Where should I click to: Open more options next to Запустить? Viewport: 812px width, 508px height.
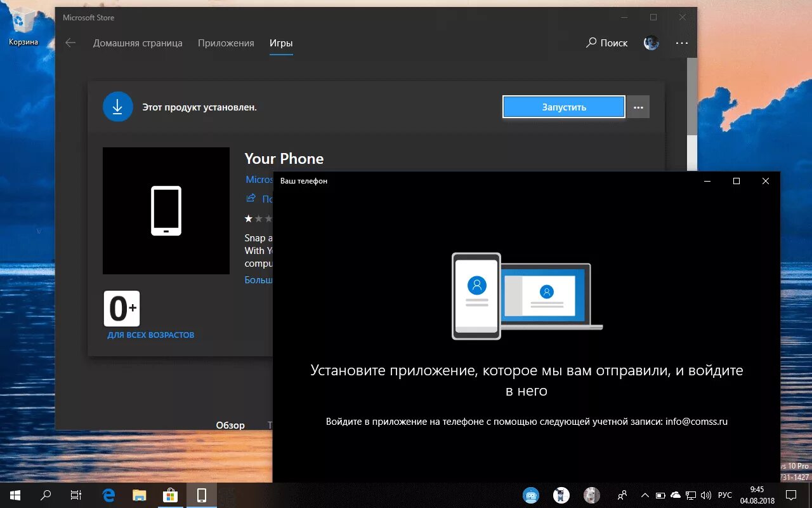[x=638, y=107]
